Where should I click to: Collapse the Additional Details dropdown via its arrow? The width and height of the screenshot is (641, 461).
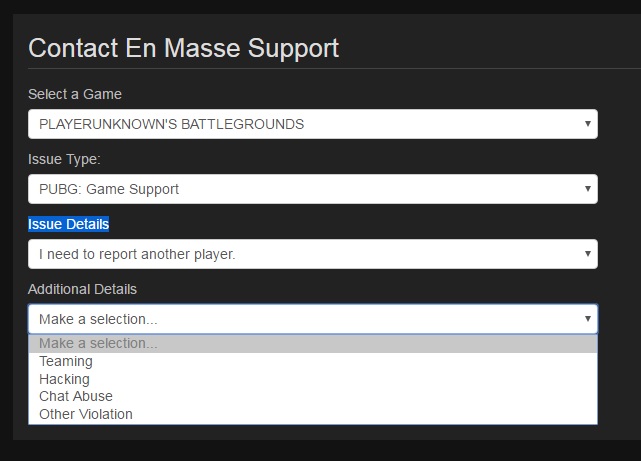[587, 319]
